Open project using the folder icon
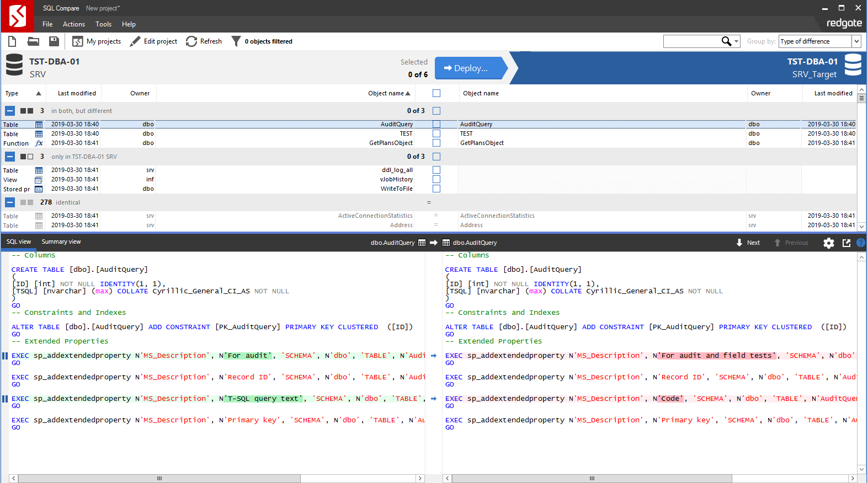The height and width of the screenshot is (483, 868). point(33,41)
